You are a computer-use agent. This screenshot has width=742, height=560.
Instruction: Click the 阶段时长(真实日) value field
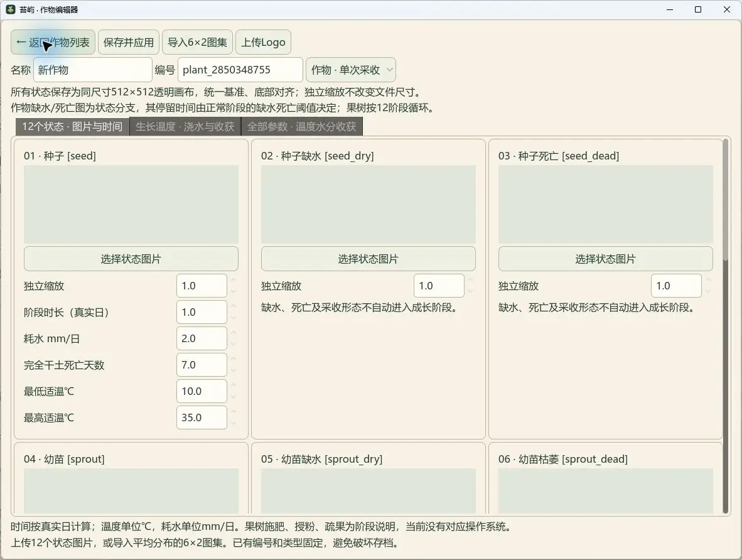202,312
